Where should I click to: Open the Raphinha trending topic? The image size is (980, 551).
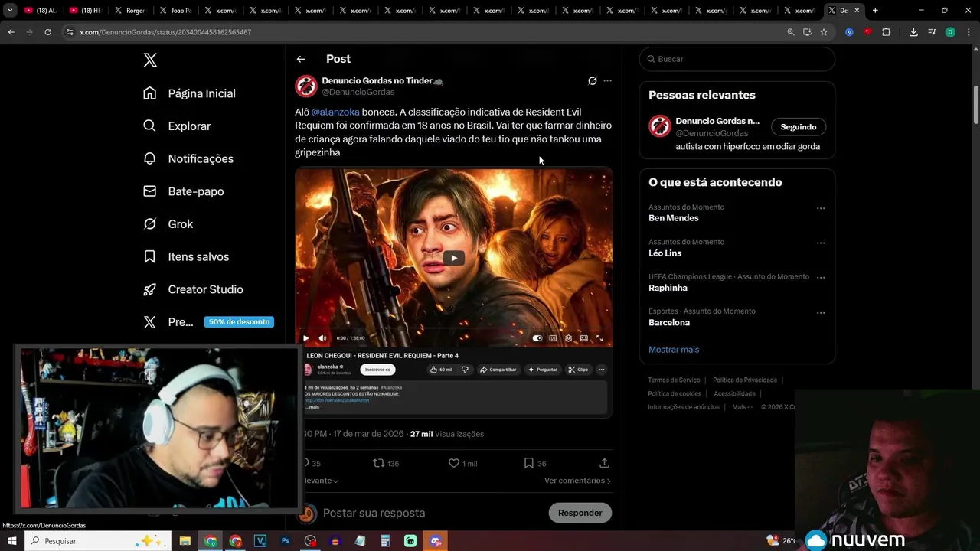pyautogui.click(x=668, y=288)
